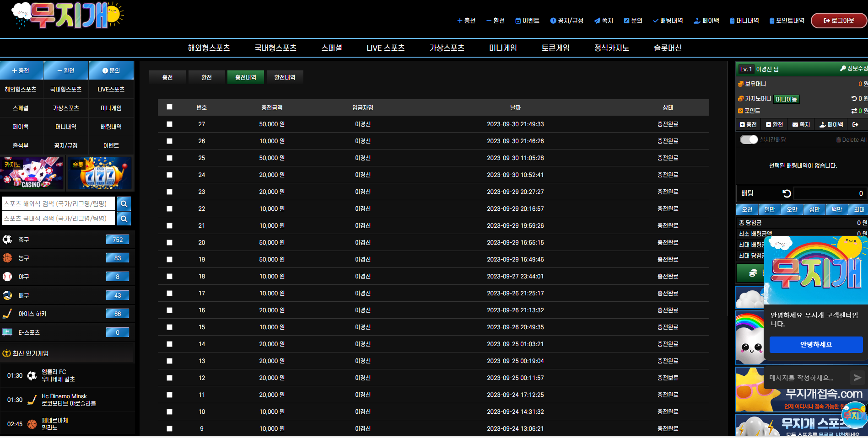Toggle the 실시간배당 switch
Screen dimensions: 868x438
pyautogui.click(x=749, y=139)
